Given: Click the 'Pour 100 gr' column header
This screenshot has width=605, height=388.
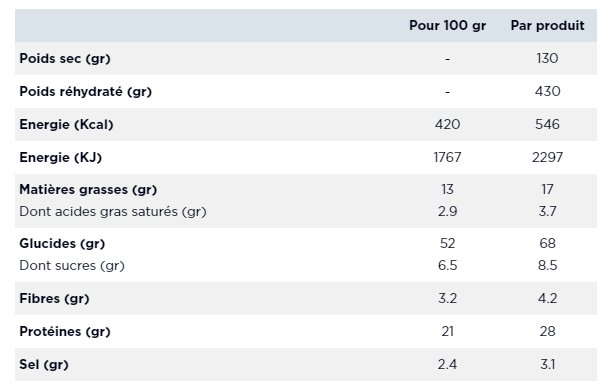Looking at the screenshot, I should point(447,25).
